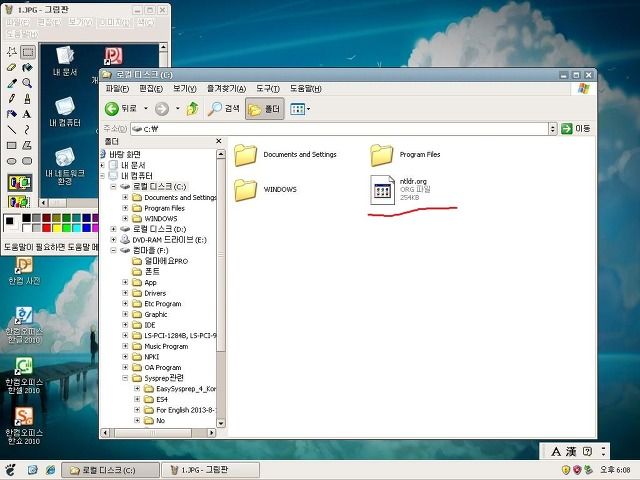Viewport: 640px width, 480px height.
Task: Activate the magnifier tool in Paint
Action: click(27, 83)
